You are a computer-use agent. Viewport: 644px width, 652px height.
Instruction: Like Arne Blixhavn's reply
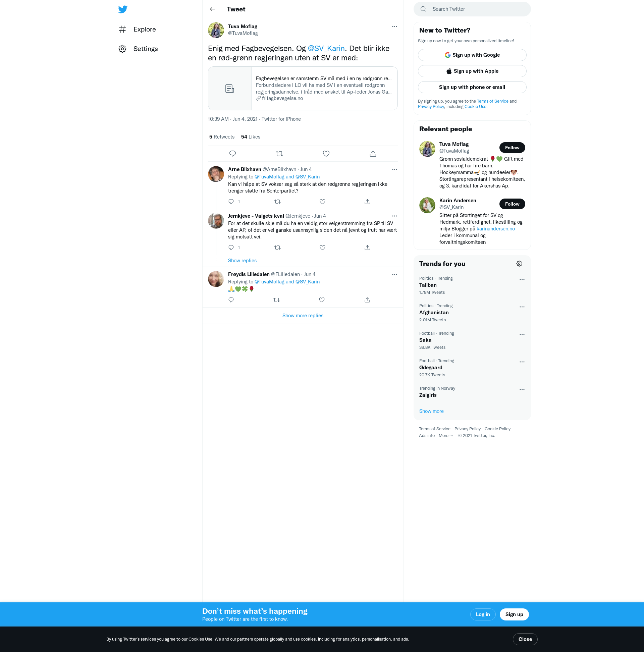click(322, 202)
